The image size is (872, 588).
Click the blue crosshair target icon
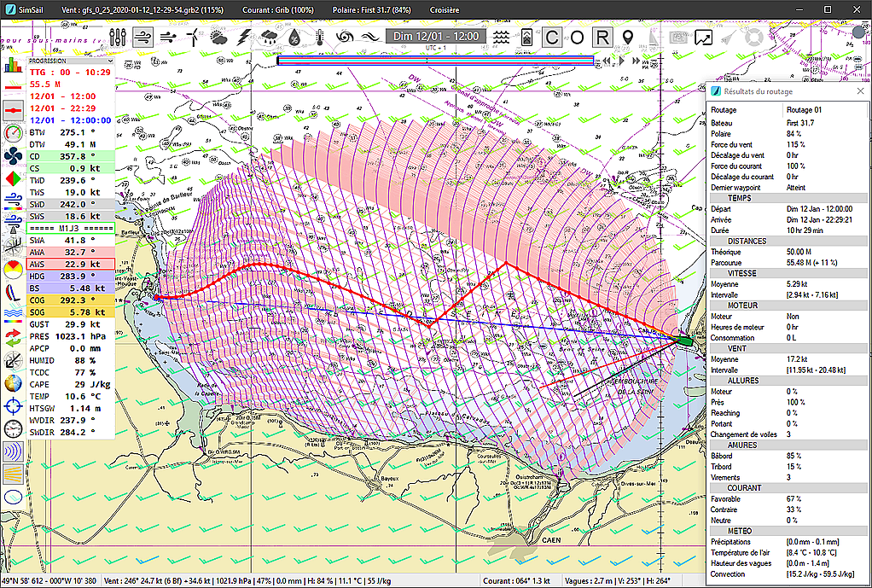[x=13, y=406]
